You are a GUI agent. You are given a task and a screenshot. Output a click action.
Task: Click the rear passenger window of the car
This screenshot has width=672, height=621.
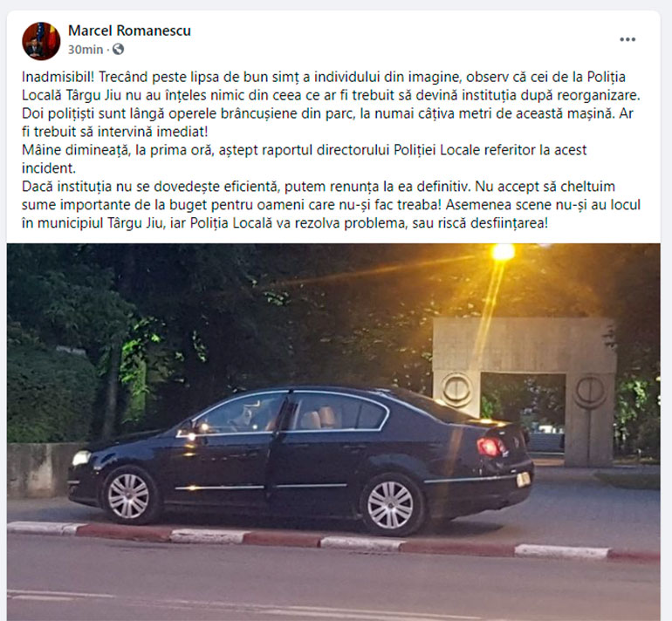pos(338,412)
